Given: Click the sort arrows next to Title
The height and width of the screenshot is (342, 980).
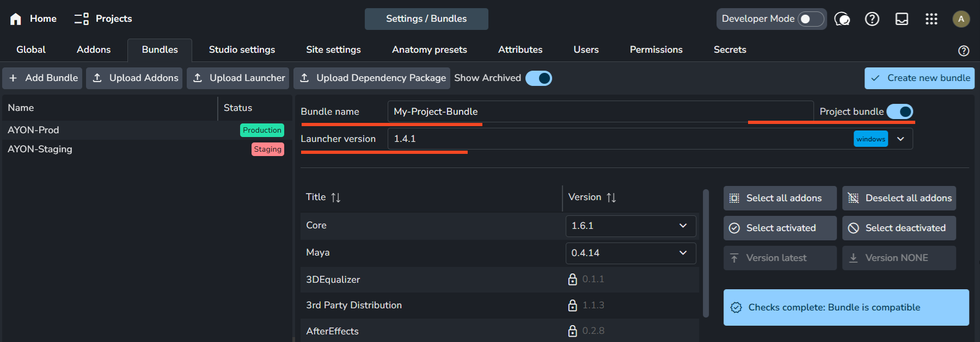Looking at the screenshot, I should [x=336, y=197].
